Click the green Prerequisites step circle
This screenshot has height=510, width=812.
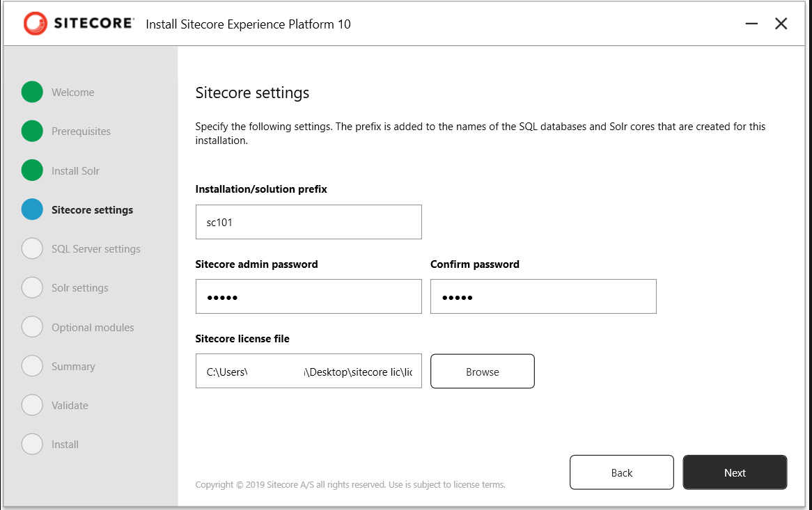point(32,131)
